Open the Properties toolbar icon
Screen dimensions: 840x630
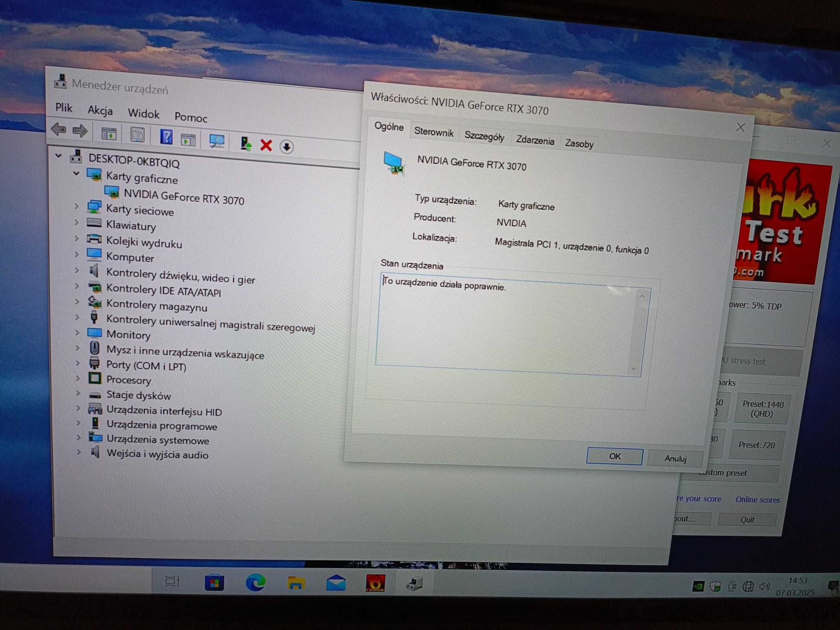[137, 135]
